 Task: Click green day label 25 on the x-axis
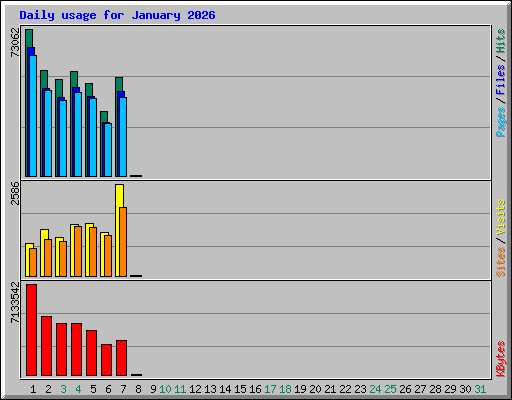pos(390,389)
